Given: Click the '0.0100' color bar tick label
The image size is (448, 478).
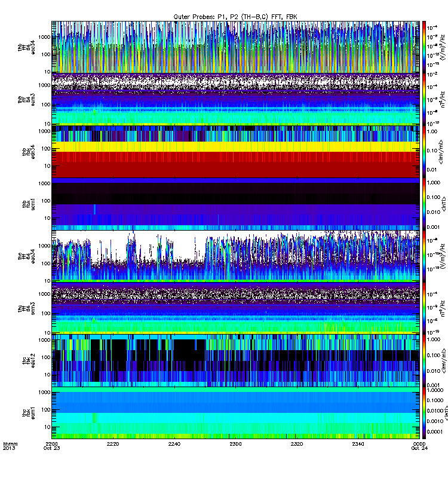Looking at the screenshot, I should (435, 410).
